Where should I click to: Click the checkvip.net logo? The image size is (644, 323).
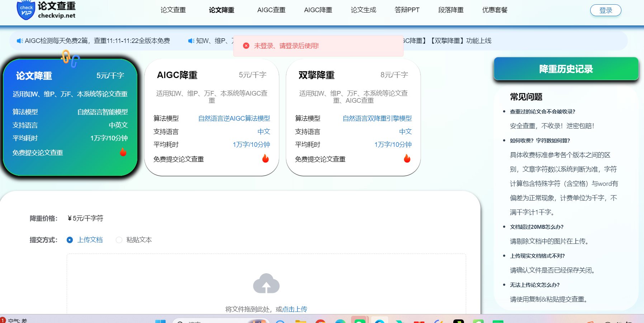[46, 10]
